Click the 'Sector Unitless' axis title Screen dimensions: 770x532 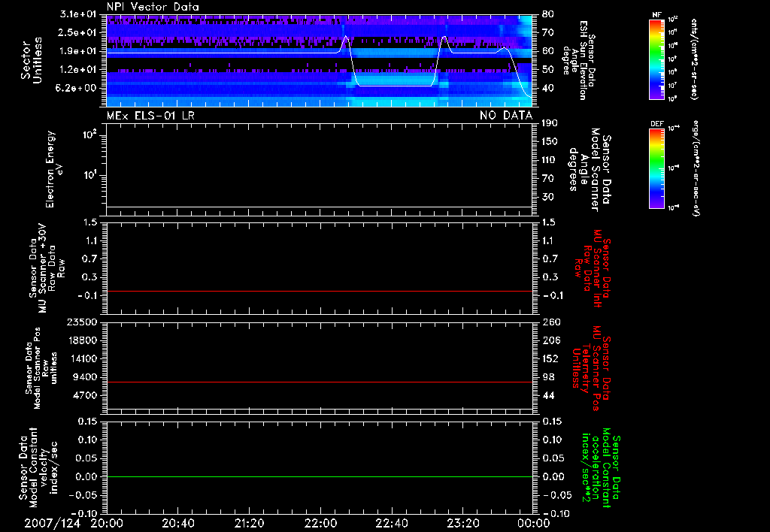[32, 60]
